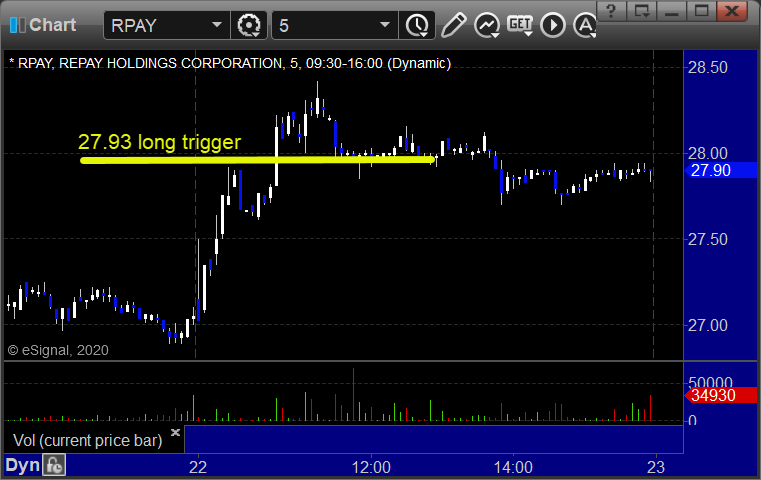Select the Vol (current price bar) tab
The width and height of the screenshot is (761, 480).
pyautogui.click(x=88, y=440)
